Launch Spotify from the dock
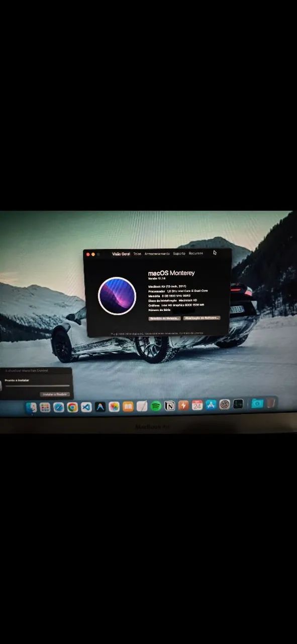Screen dimensions: 297x644 tap(156, 406)
